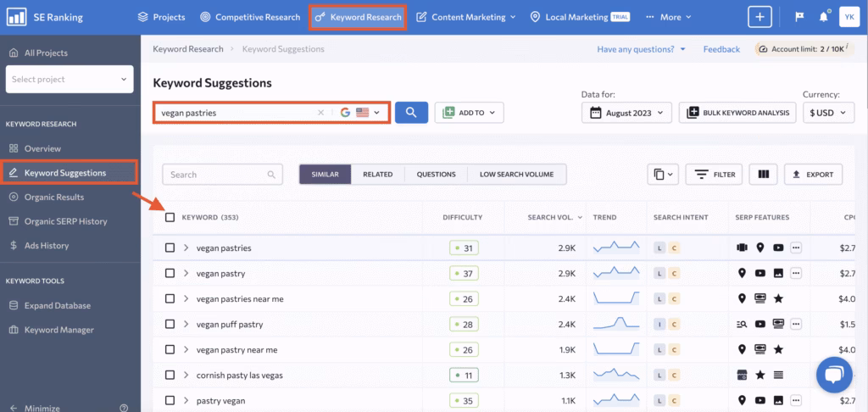Clear the vegan pastries search field

point(320,113)
